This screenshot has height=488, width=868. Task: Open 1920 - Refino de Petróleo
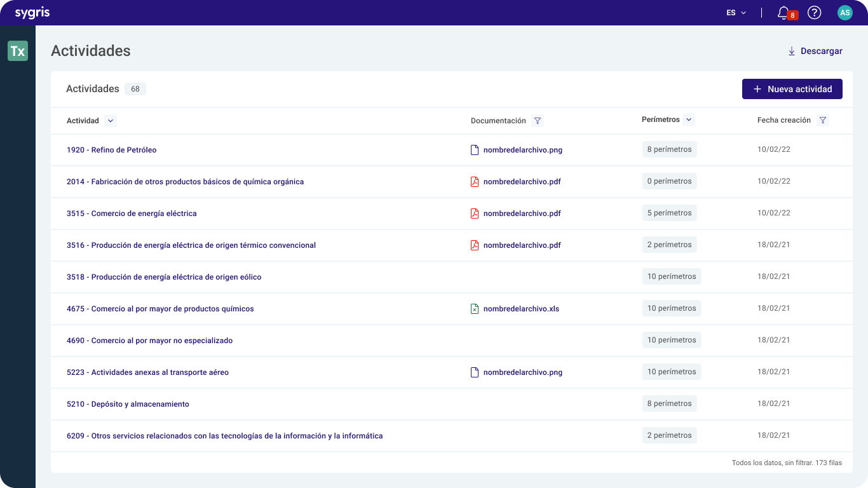[x=111, y=150]
